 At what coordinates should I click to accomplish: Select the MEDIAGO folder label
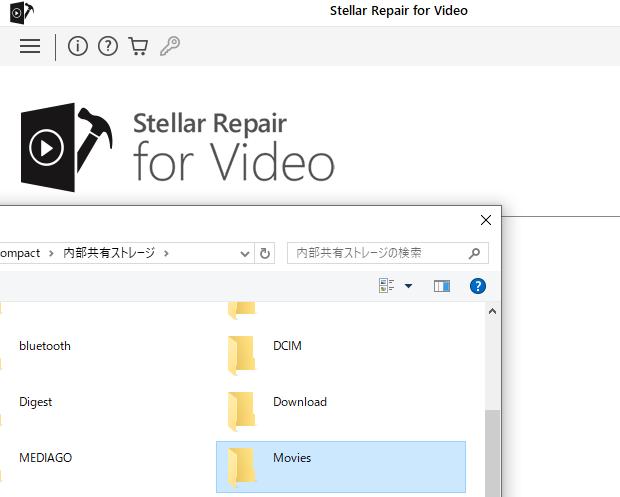click(x=45, y=458)
